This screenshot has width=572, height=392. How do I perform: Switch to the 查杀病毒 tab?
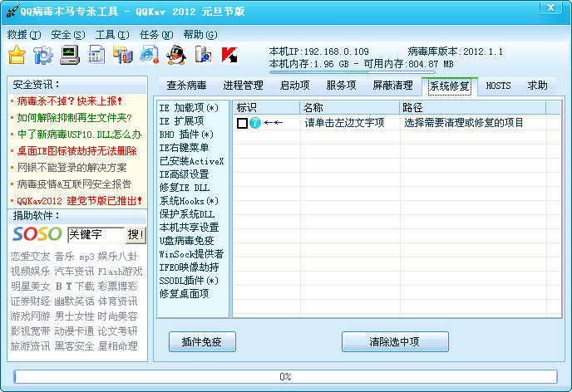pos(186,86)
